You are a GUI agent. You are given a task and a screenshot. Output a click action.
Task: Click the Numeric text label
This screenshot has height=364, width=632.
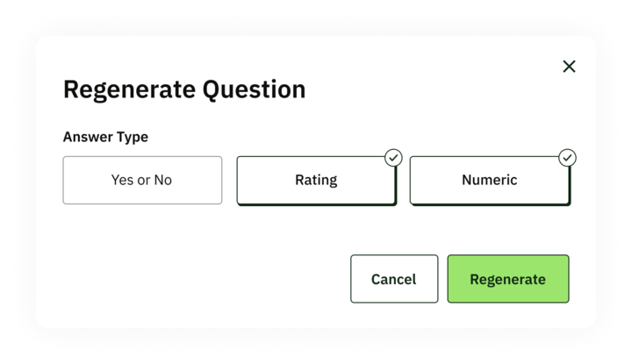click(x=489, y=180)
